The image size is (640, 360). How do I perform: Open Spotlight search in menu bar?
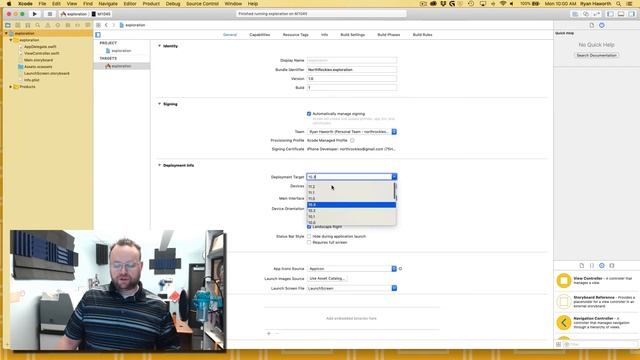click(619, 4)
